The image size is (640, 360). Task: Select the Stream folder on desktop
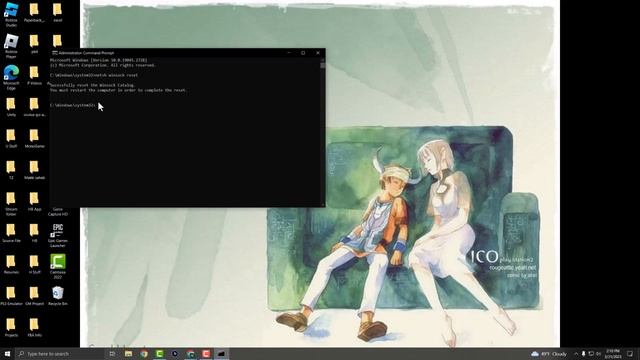11,204
